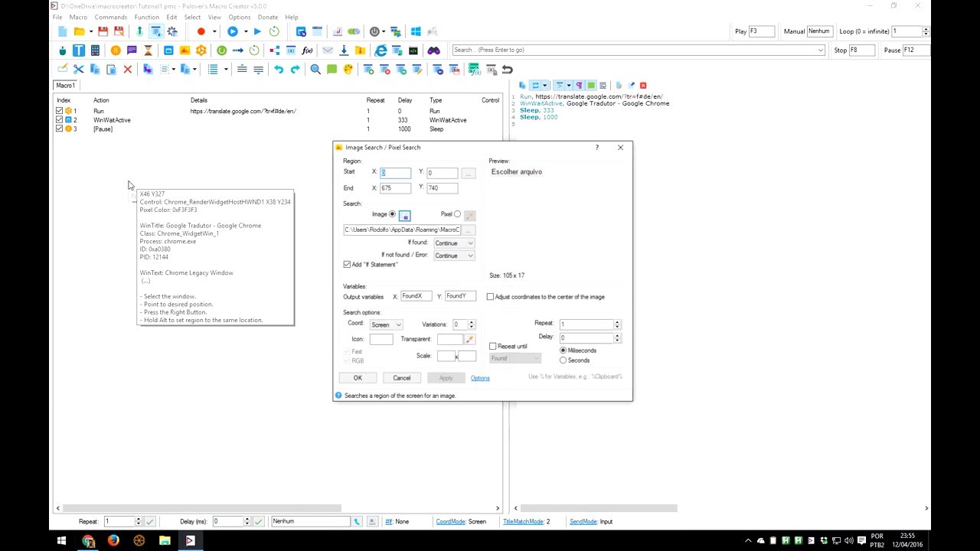This screenshot has height=551, width=980.
Task: Click the green comment bubble icon
Action: point(332,70)
